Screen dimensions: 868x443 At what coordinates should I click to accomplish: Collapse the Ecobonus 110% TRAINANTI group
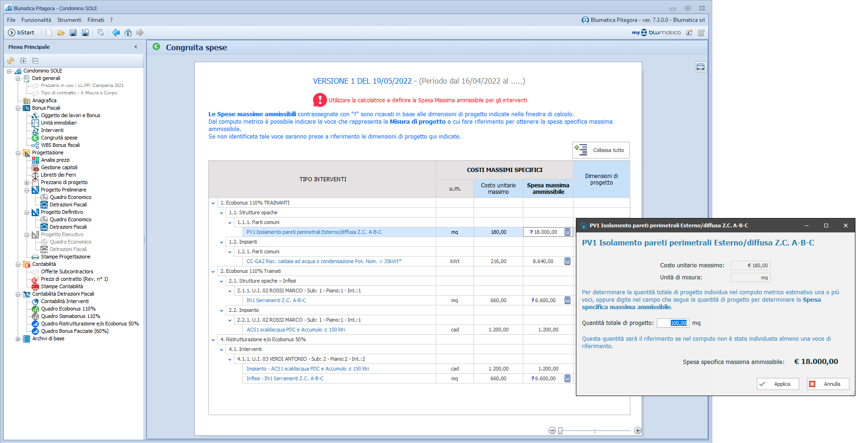coord(213,203)
